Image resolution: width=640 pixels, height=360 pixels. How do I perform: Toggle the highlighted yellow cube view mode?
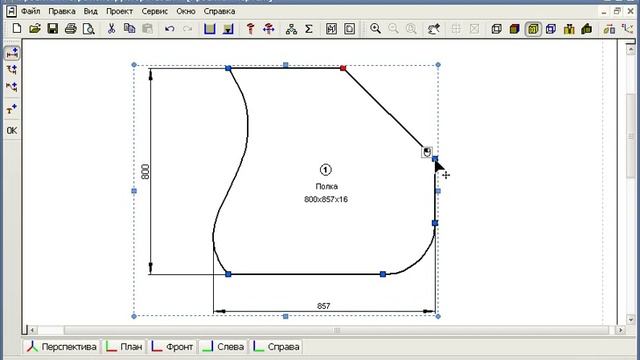click(x=533, y=29)
